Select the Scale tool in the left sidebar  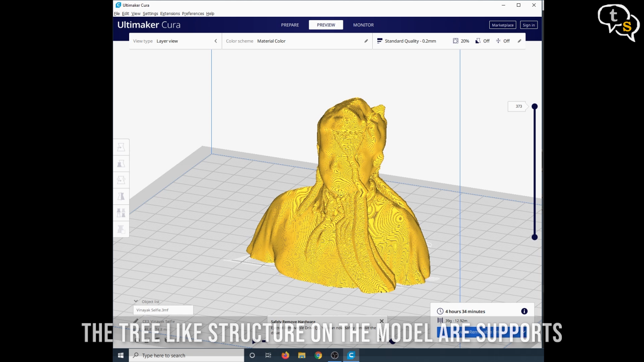[x=121, y=163]
